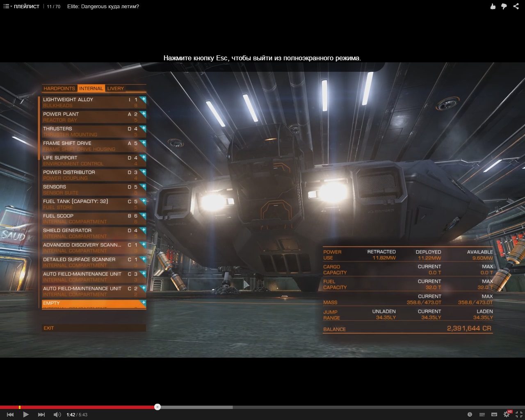Like the video with thumbs up
The width and height of the screenshot is (525, 420).
(x=493, y=7)
